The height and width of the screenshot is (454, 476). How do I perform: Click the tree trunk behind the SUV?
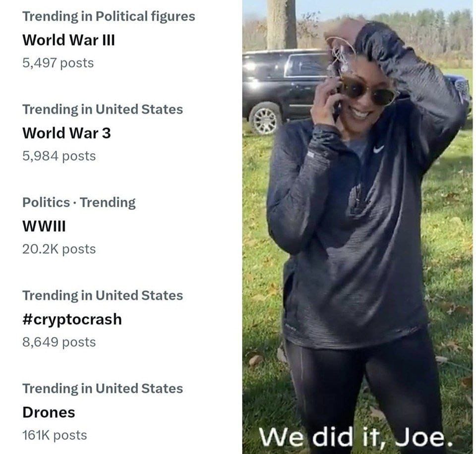pyautogui.click(x=281, y=24)
